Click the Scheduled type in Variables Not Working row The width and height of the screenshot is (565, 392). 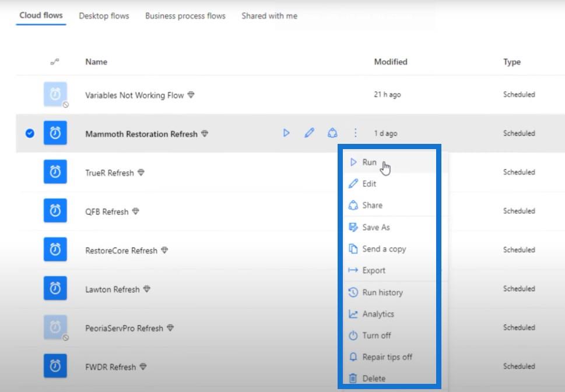519,95
